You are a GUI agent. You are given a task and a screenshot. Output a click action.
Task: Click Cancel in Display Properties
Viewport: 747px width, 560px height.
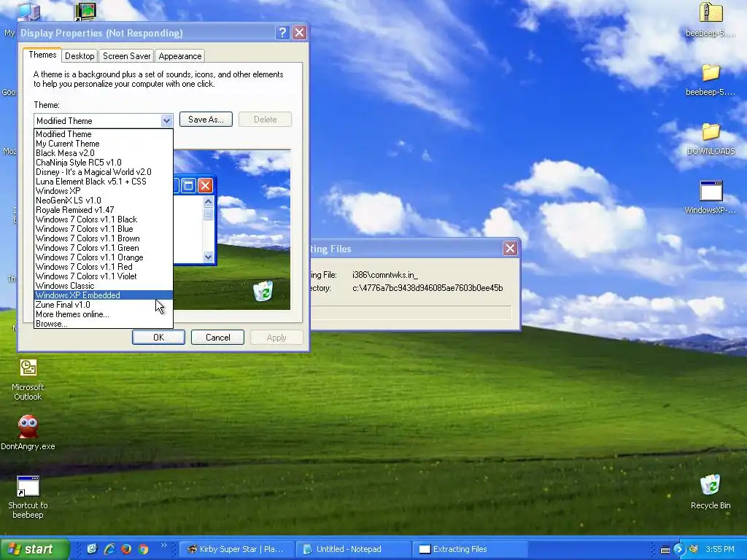tap(217, 337)
